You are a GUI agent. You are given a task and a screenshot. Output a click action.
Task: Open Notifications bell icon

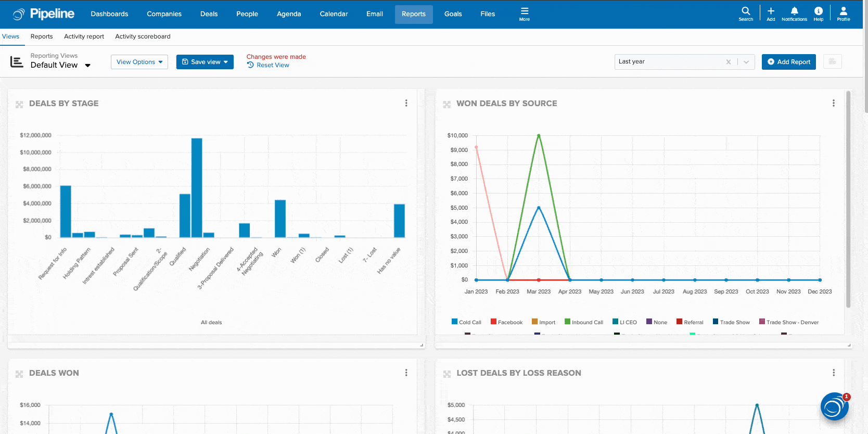pyautogui.click(x=794, y=14)
